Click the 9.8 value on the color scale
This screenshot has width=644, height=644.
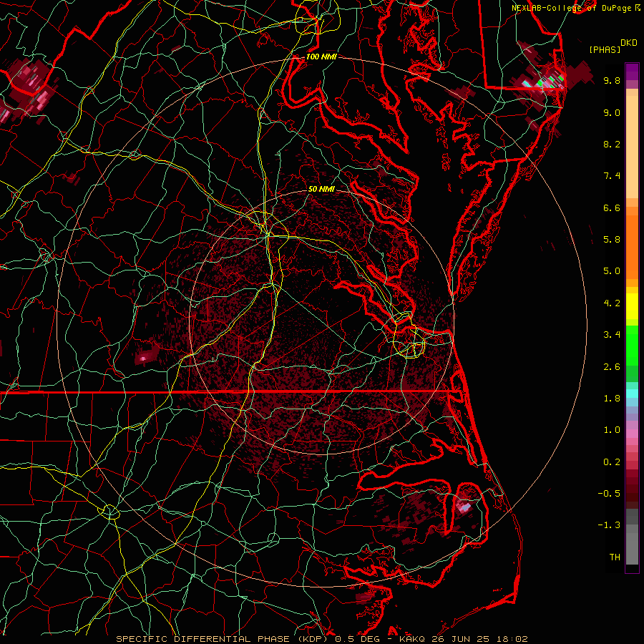point(612,80)
